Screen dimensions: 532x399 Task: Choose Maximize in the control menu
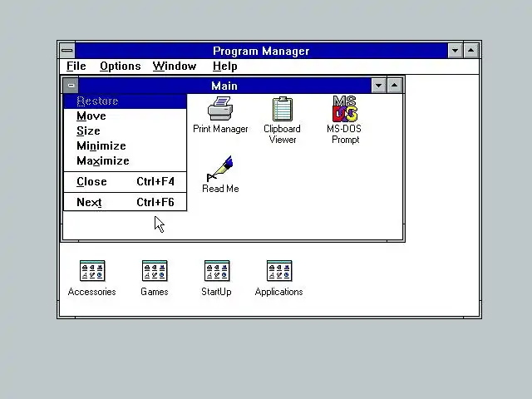click(126, 160)
